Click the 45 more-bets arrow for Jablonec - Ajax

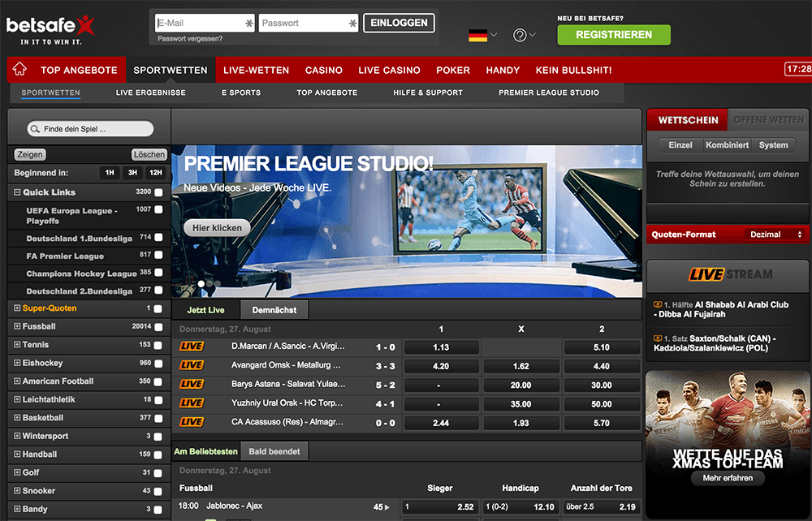381,507
